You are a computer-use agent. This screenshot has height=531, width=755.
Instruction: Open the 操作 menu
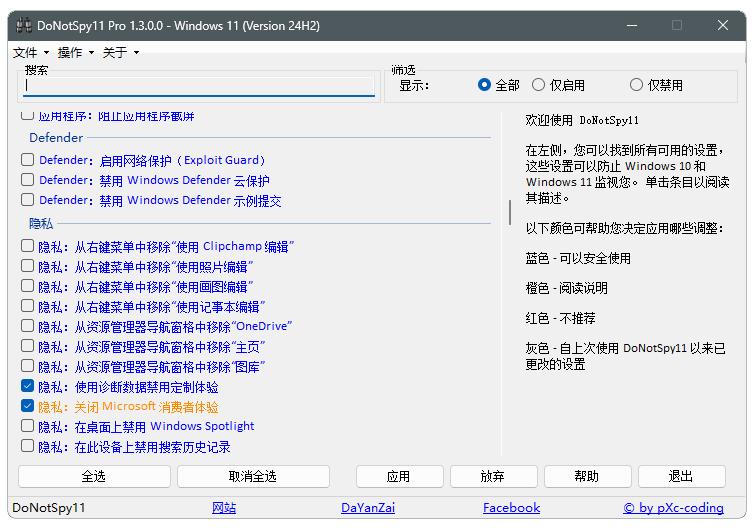pyautogui.click(x=75, y=52)
